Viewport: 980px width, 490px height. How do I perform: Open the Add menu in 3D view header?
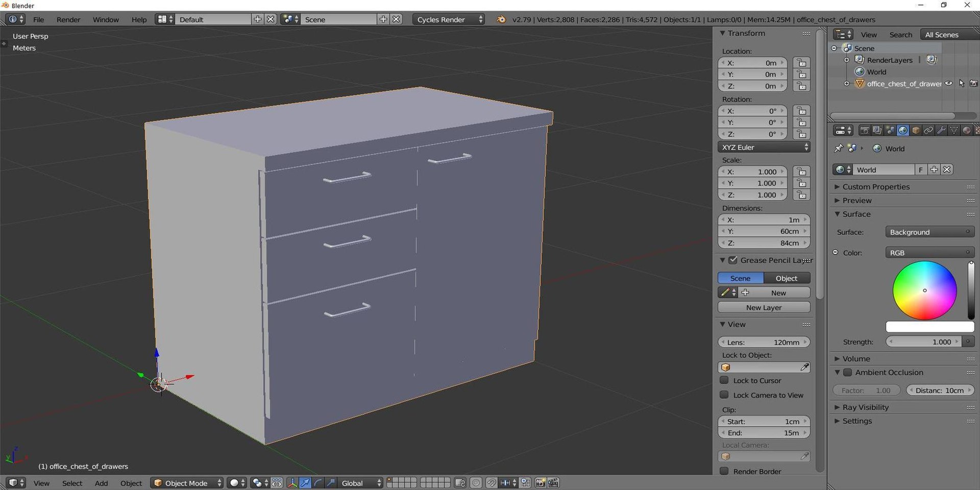pos(101,483)
